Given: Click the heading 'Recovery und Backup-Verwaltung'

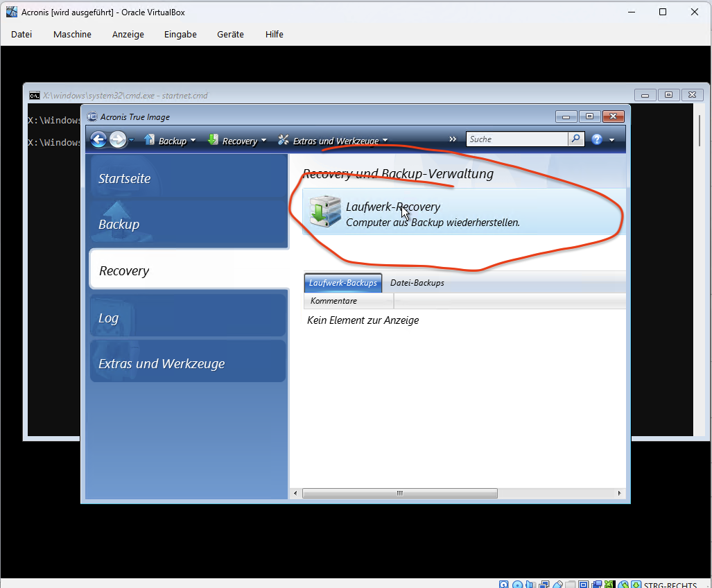Looking at the screenshot, I should [x=398, y=174].
